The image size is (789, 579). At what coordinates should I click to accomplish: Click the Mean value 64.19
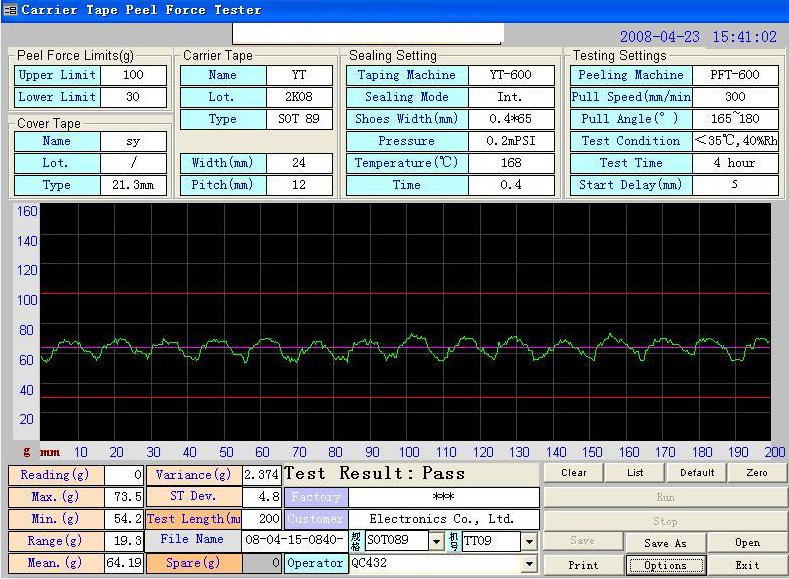click(x=124, y=563)
